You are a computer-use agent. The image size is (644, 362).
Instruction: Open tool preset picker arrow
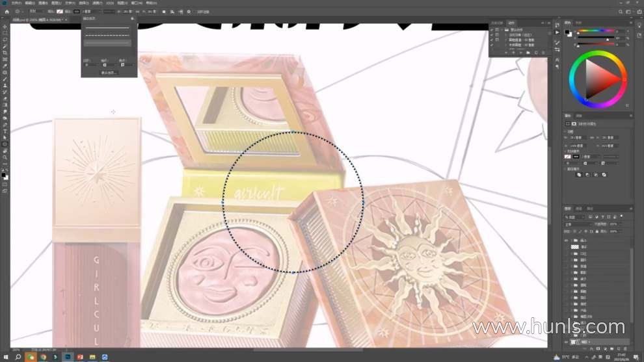23,12
